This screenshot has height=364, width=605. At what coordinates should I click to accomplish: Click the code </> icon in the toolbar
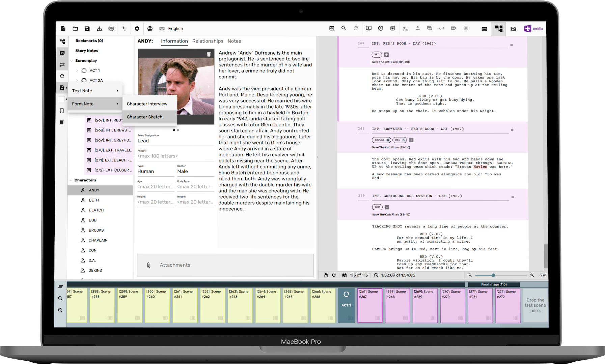pyautogui.click(x=442, y=29)
